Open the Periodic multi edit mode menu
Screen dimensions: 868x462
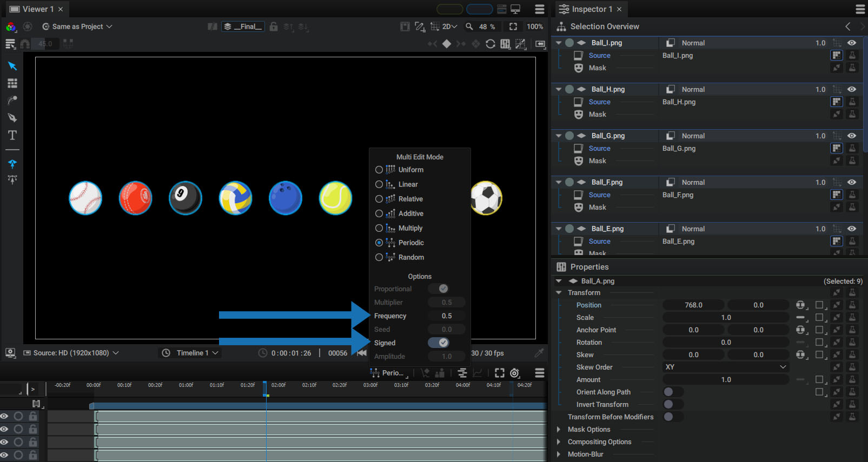tap(389, 373)
